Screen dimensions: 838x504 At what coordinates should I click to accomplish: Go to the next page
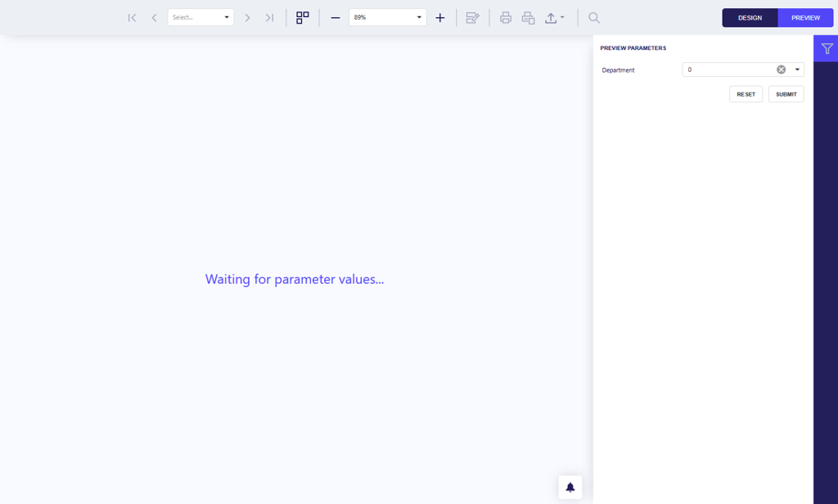point(247,18)
